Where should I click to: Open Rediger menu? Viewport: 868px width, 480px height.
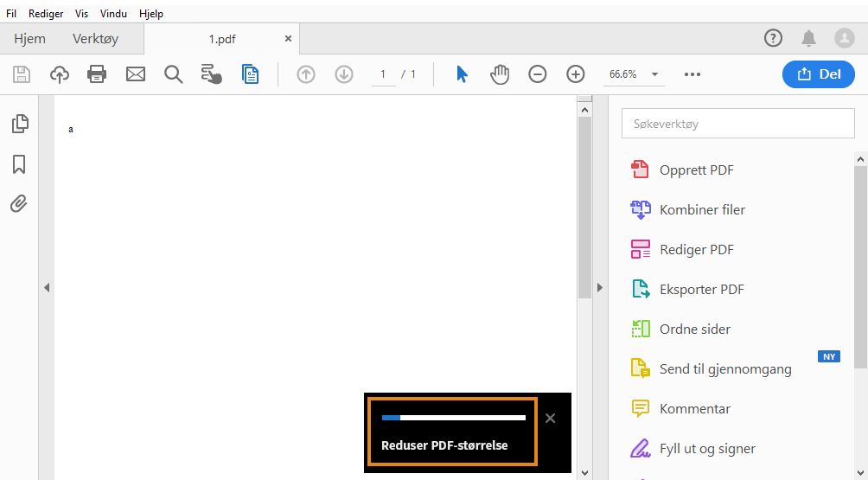tap(46, 13)
